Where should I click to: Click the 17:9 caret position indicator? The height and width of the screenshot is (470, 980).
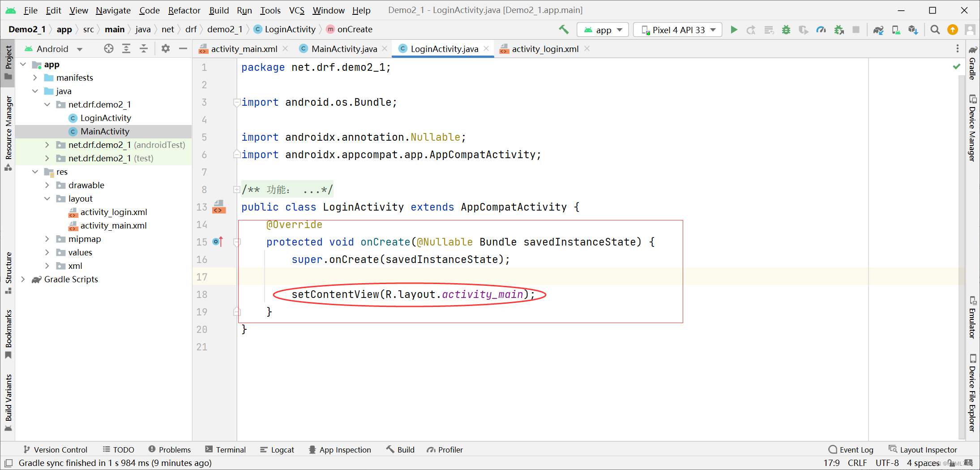(831, 463)
